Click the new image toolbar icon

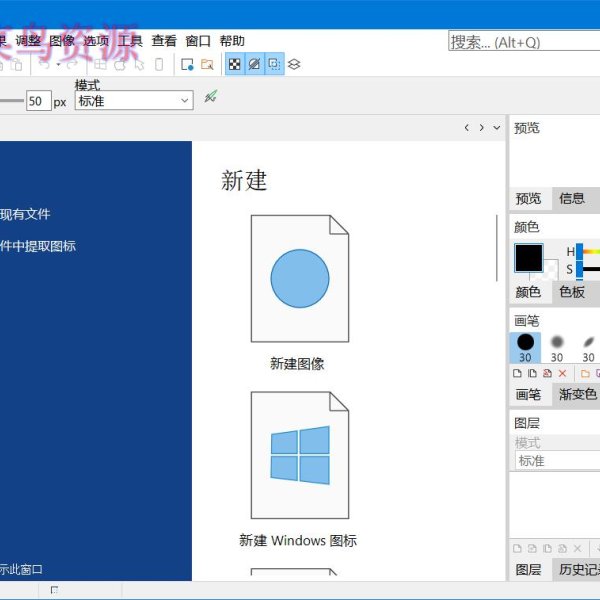tap(187, 64)
